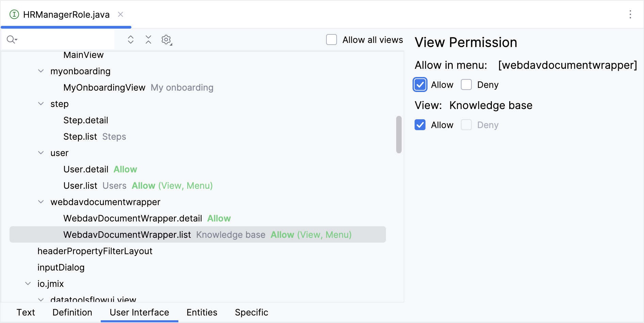Click the search magnifier icon
Image resolution: width=644 pixels, height=323 pixels.
pyautogui.click(x=11, y=40)
